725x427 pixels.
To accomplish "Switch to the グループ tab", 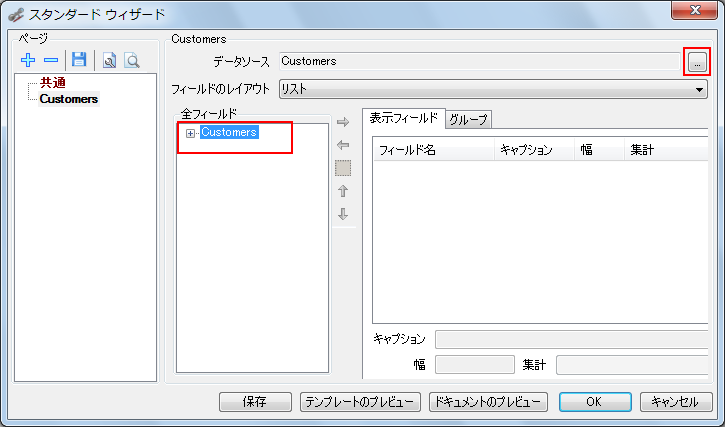I will (468, 119).
